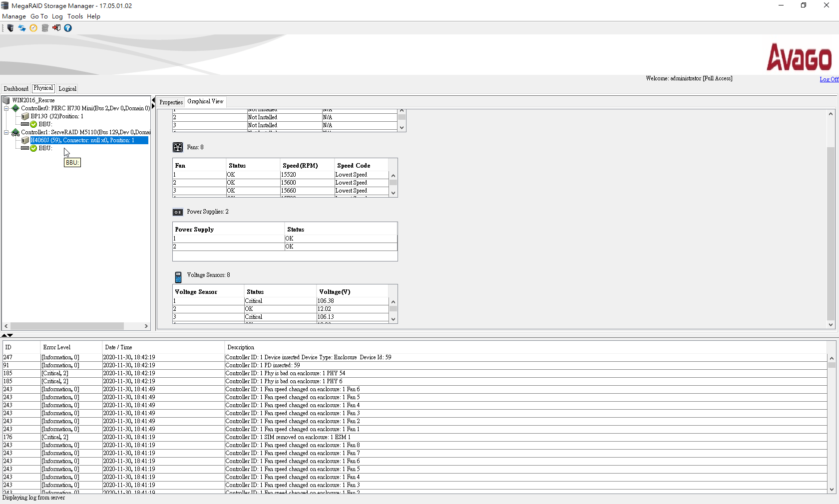Click the BP13G enclosure icon
Viewport: 839px width, 504px height.
tap(25, 116)
